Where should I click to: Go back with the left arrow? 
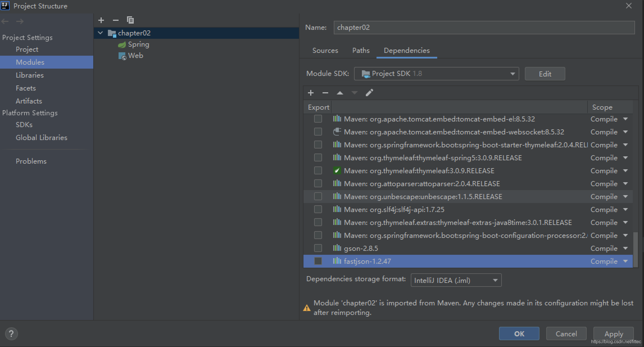coord(5,21)
